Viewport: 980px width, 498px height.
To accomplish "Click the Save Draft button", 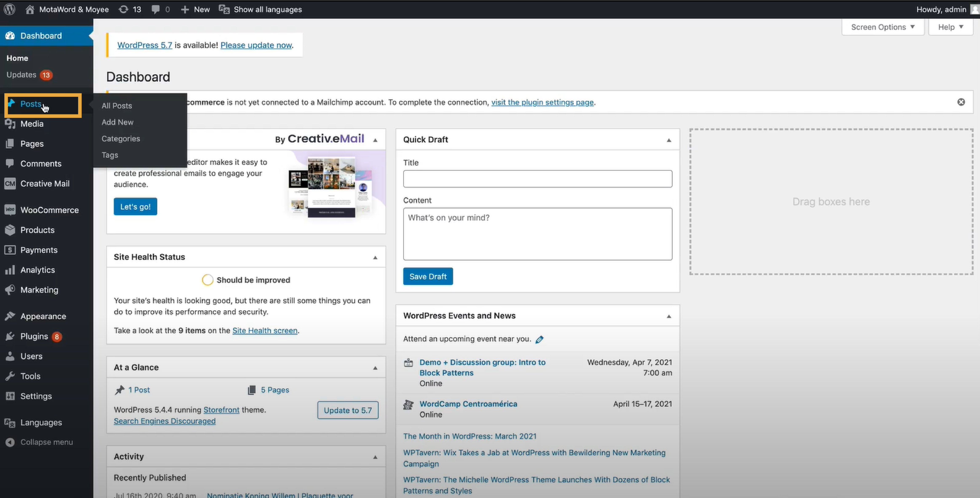I will [x=428, y=276].
